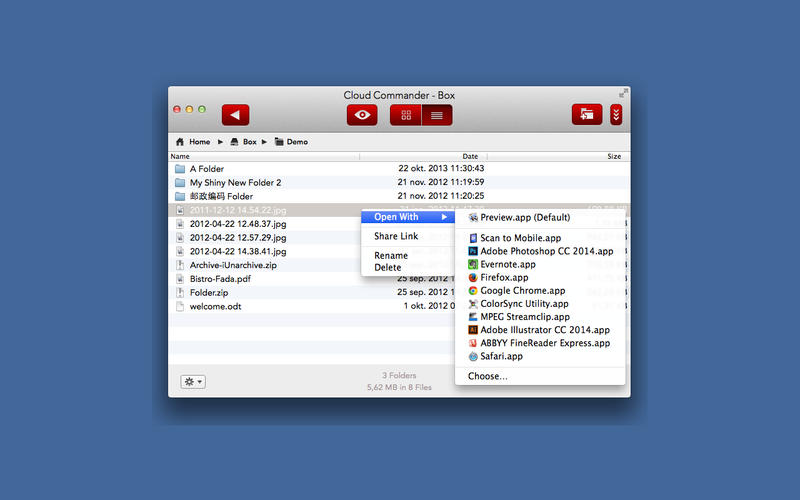Viewport: 800px width, 500px height.
Task: Click the red back arrow button
Action: (235, 115)
